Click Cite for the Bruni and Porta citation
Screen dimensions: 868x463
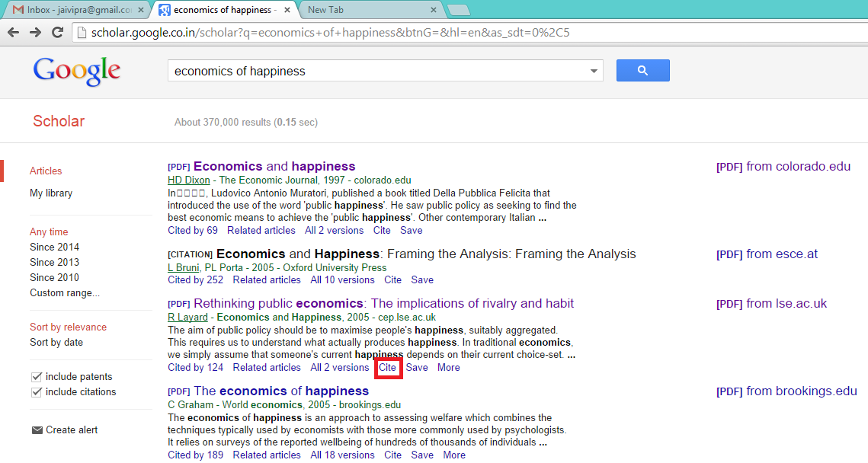[393, 280]
